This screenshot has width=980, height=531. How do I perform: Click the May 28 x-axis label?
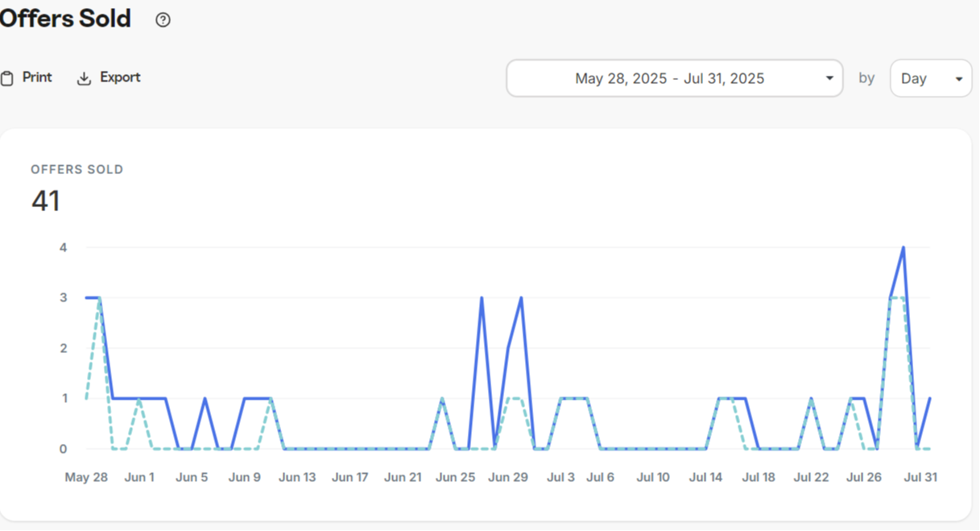click(86, 477)
